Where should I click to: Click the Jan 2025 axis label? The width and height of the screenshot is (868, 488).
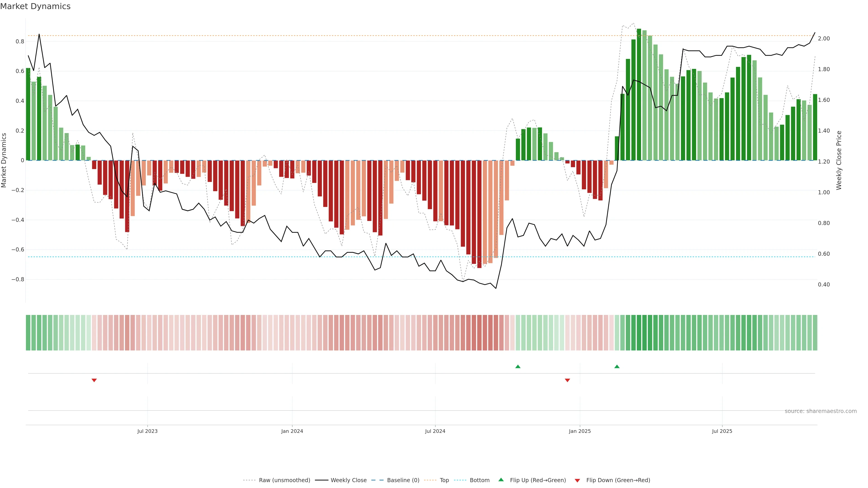[x=580, y=431]
